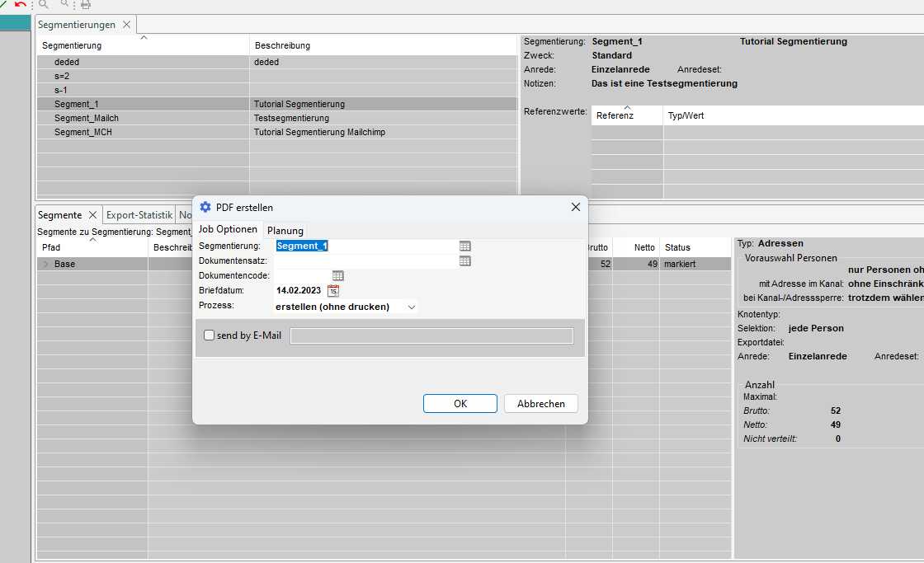
Task: Switch to the Planung tab
Action: [x=285, y=230]
